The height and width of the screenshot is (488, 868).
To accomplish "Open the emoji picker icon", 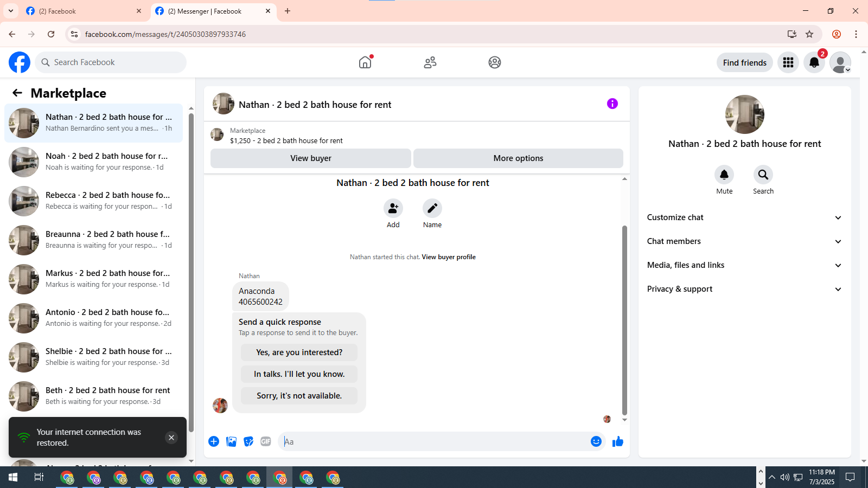I will [x=596, y=441].
